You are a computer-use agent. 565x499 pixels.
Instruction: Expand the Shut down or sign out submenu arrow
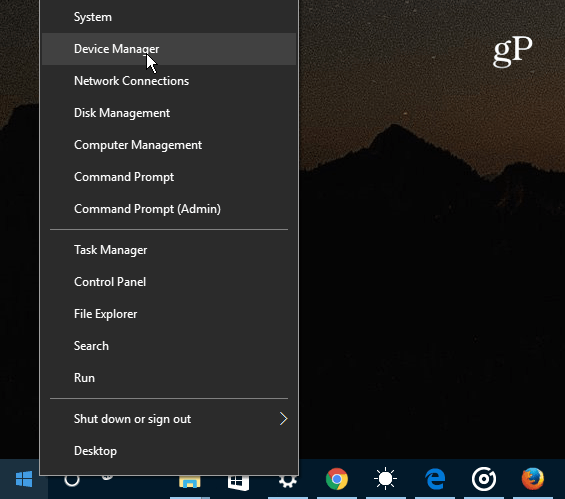click(x=283, y=419)
